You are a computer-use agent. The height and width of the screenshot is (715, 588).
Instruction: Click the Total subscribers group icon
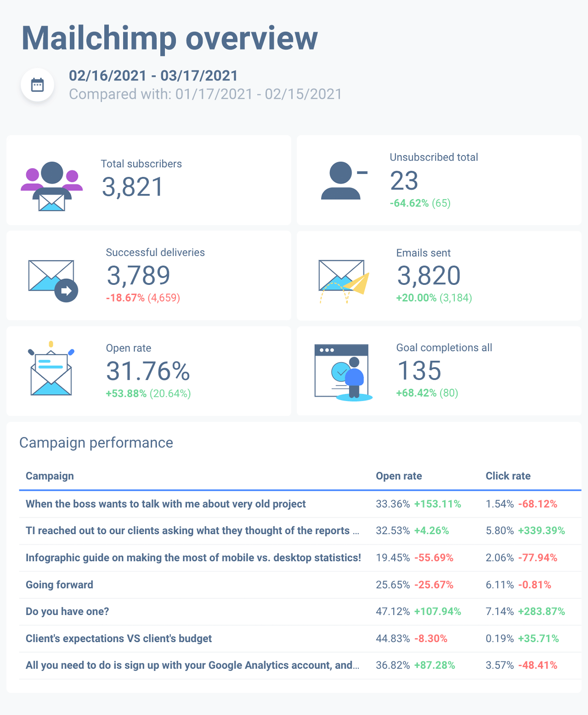click(52, 186)
